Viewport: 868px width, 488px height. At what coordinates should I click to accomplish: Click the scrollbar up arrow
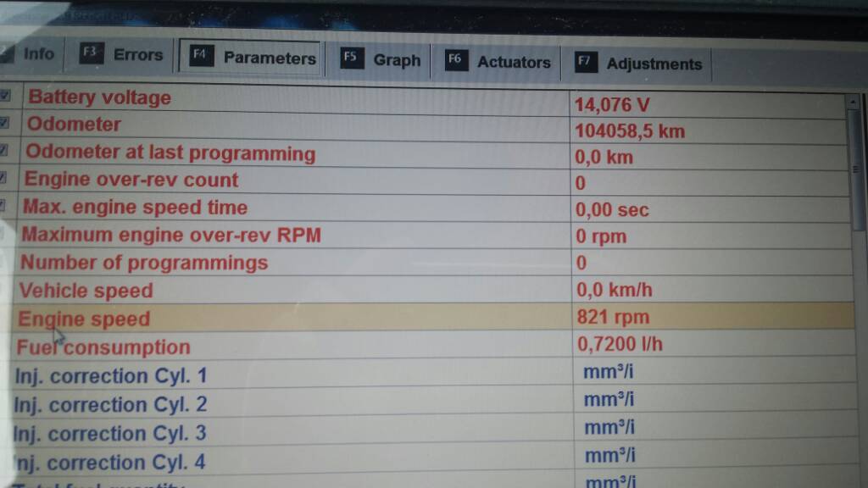(854, 102)
